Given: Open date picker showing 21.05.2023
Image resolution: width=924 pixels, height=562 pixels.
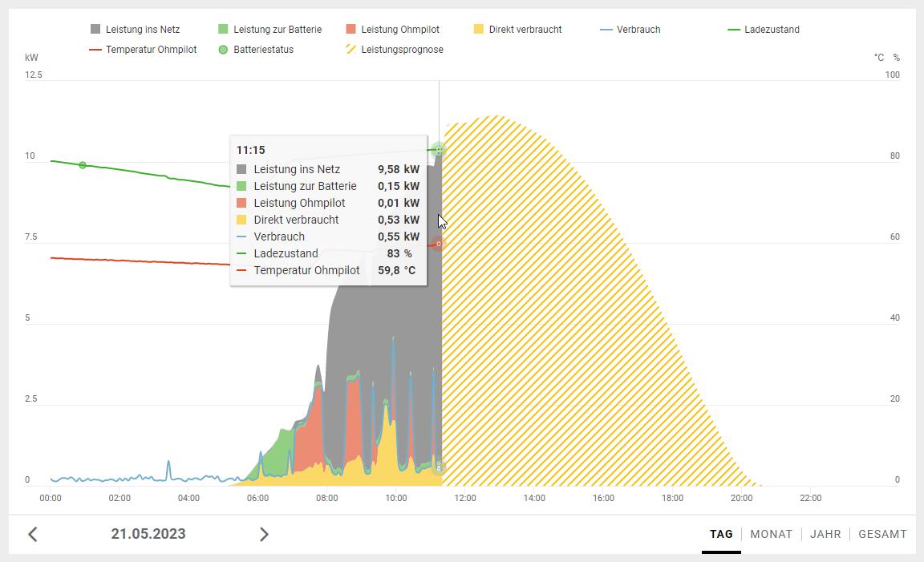Looking at the screenshot, I should [148, 534].
